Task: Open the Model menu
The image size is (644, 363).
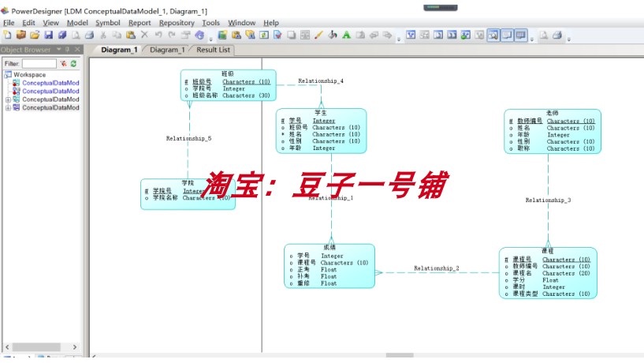Action: [x=77, y=23]
